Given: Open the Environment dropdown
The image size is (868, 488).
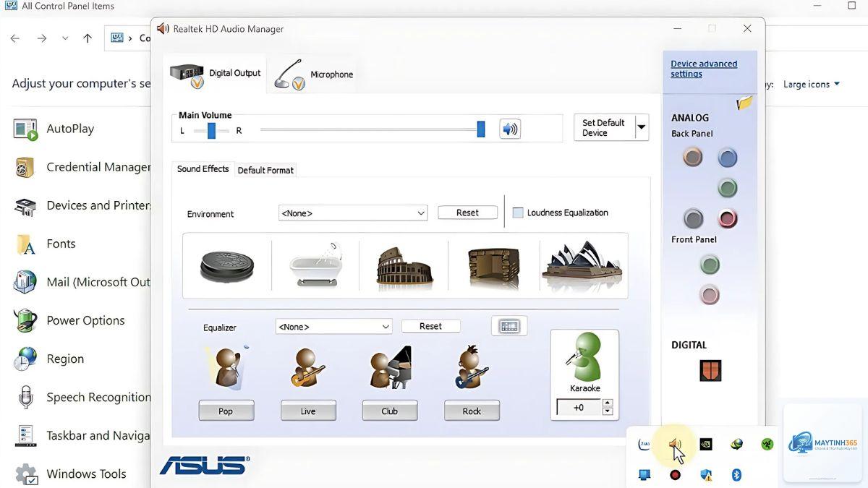Looking at the screenshot, I should click(x=353, y=213).
